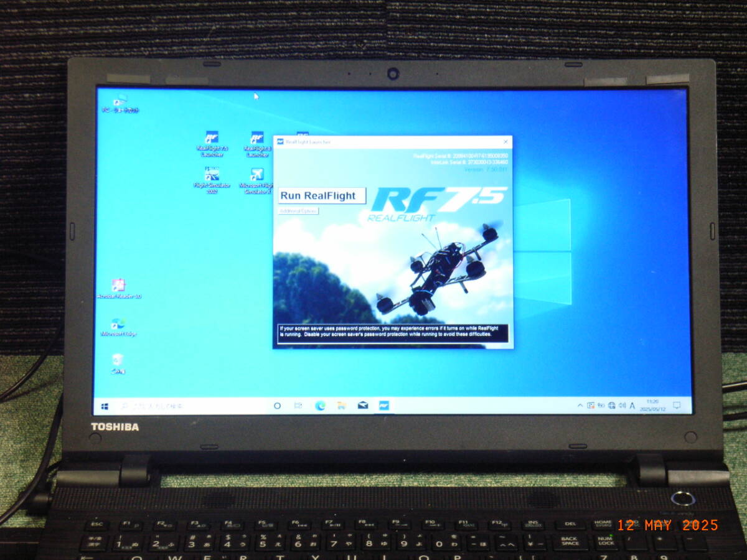Open Cortana from the taskbar circle icon
Viewport: 747px width, 560px height.
click(x=277, y=406)
